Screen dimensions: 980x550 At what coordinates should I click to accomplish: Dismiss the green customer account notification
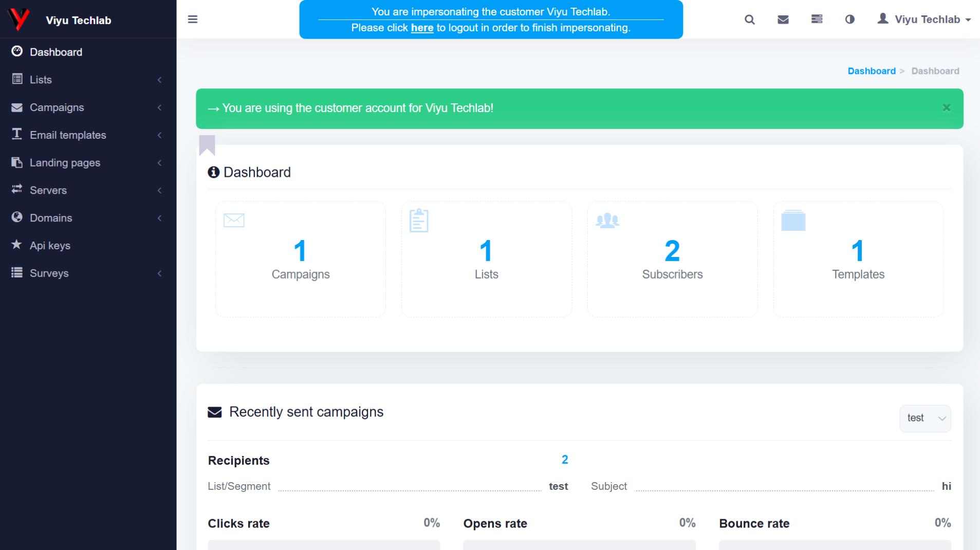pos(946,108)
